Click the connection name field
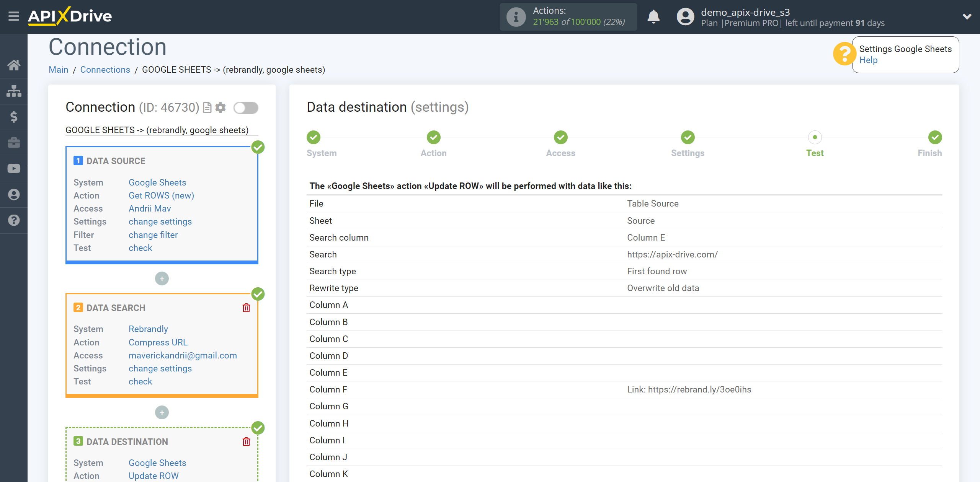This screenshot has width=980, height=482. [162, 130]
